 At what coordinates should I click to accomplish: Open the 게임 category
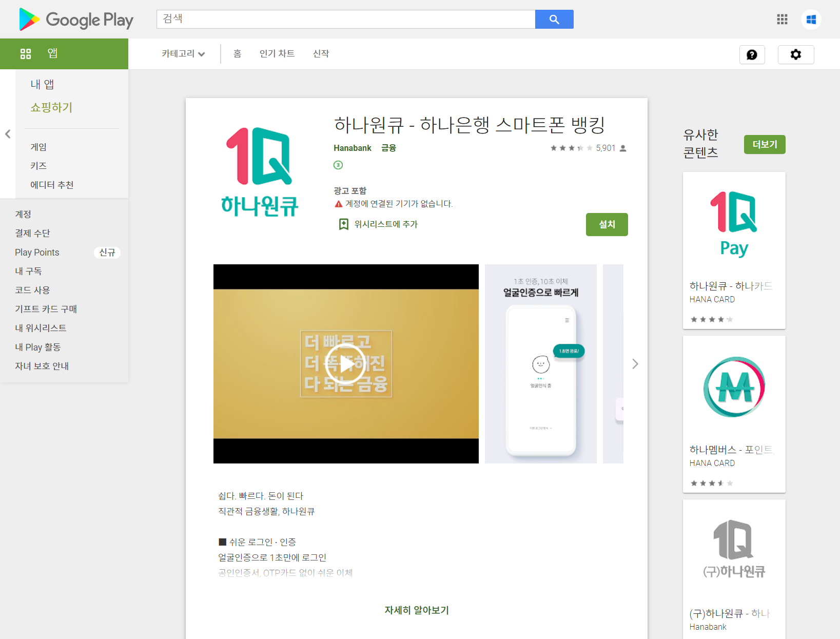point(38,147)
